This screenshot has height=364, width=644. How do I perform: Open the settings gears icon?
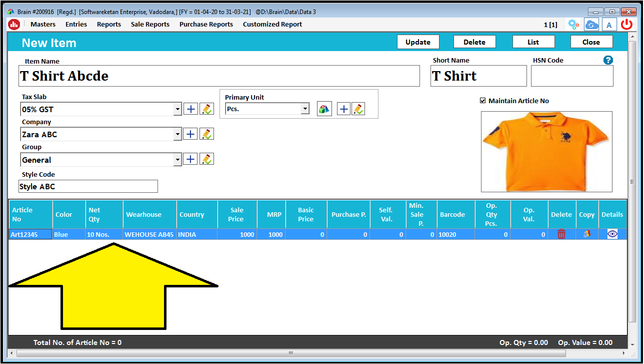[573, 24]
